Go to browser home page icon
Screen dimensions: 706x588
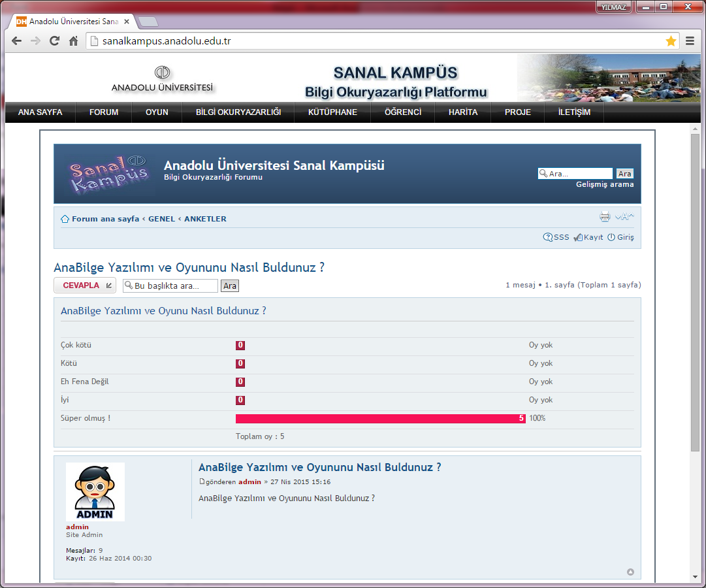coord(74,41)
